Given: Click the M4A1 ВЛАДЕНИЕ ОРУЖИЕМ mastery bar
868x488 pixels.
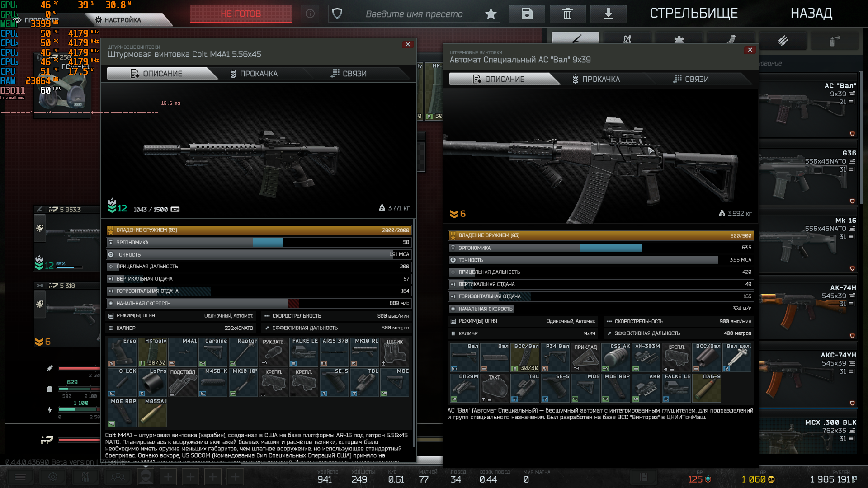Looking at the screenshot, I should (x=259, y=230).
